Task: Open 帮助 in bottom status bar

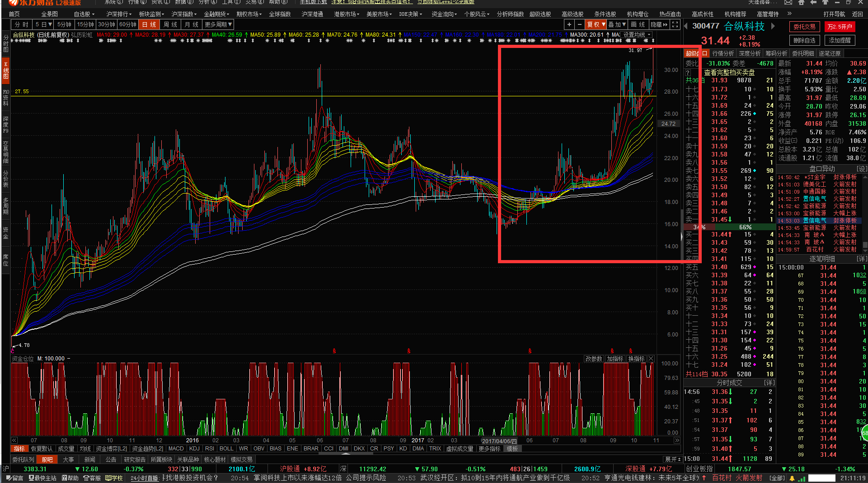Action: tap(70, 478)
